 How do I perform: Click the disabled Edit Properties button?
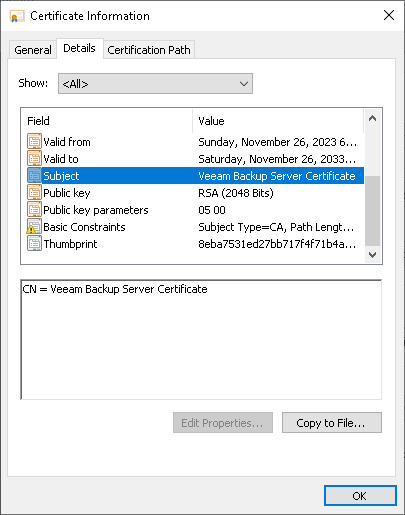223,423
